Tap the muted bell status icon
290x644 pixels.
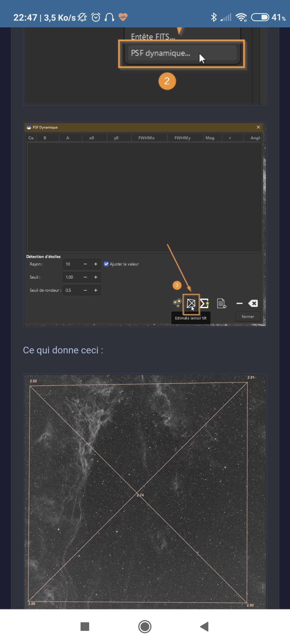click(82, 17)
